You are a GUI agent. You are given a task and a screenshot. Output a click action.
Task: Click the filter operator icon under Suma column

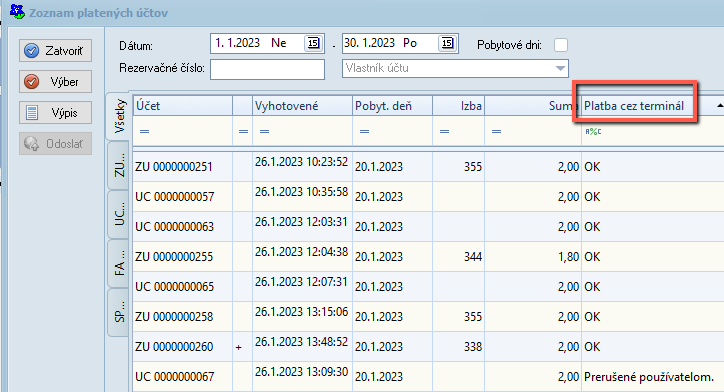click(496, 132)
